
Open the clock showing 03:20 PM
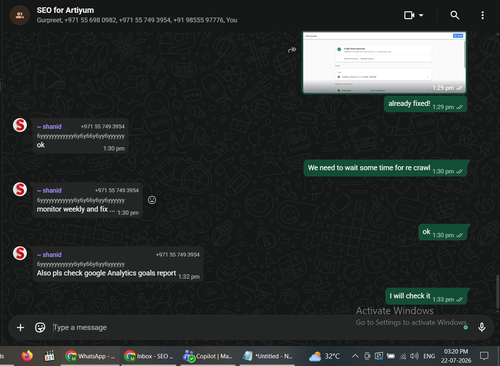point(456,356)
